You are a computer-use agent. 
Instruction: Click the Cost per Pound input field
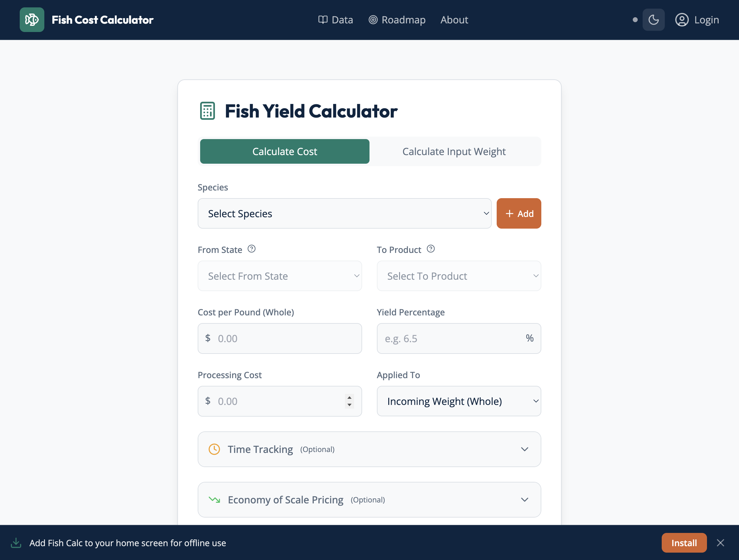pyautogui.click(x=280, y=338)
